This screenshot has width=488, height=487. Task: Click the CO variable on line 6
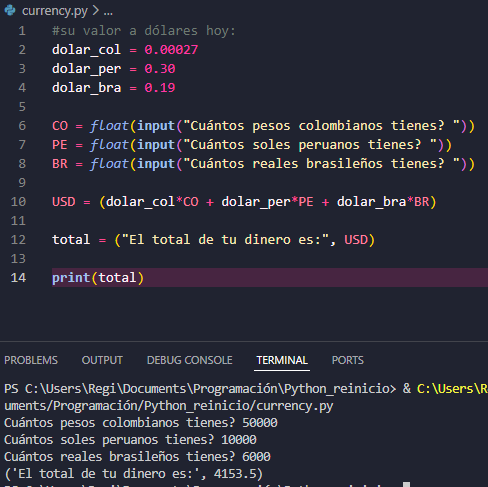[60, 126]
